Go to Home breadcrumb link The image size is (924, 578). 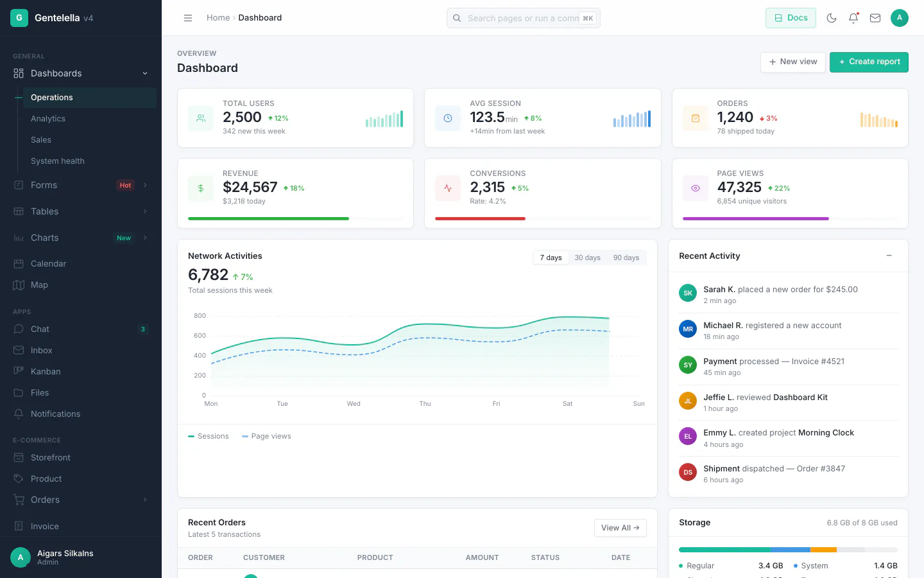pos(218,18)
